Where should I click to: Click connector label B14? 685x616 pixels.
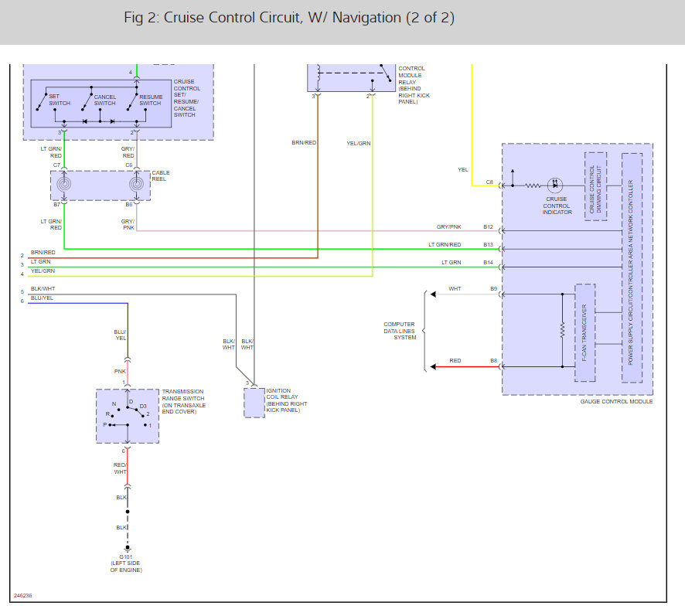point(488,263)
